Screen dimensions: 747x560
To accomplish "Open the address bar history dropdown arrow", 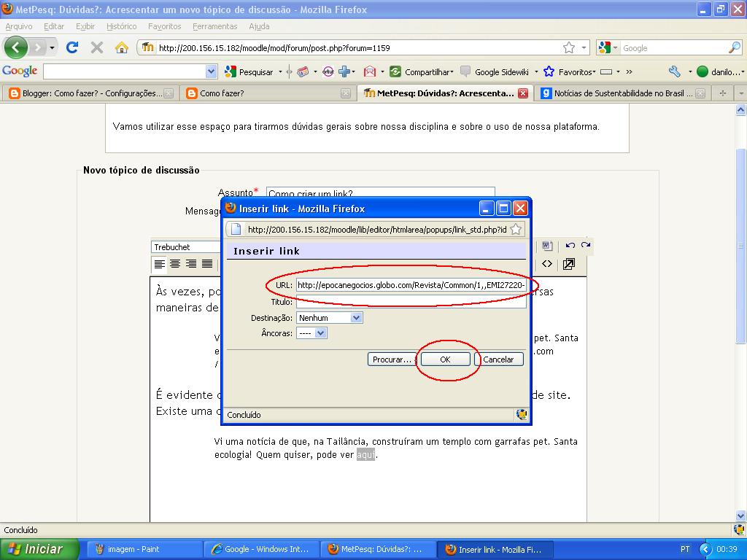I will point(584,47).
